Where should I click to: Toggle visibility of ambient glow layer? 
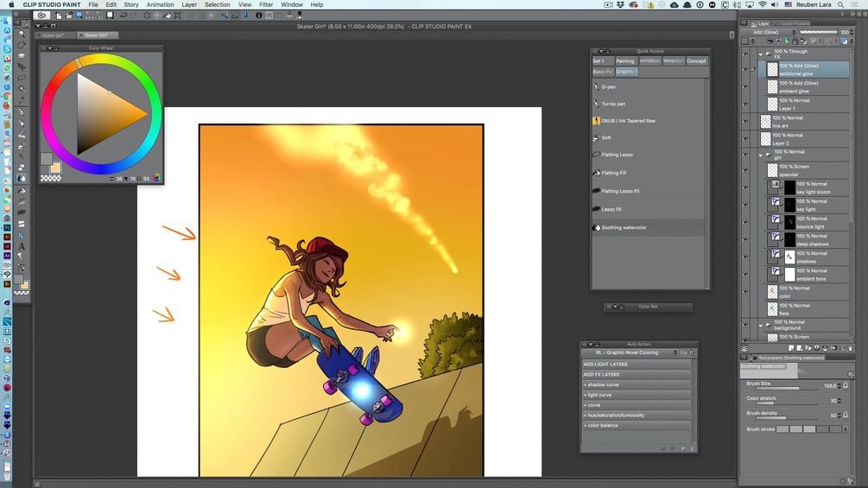click(745, 87)
